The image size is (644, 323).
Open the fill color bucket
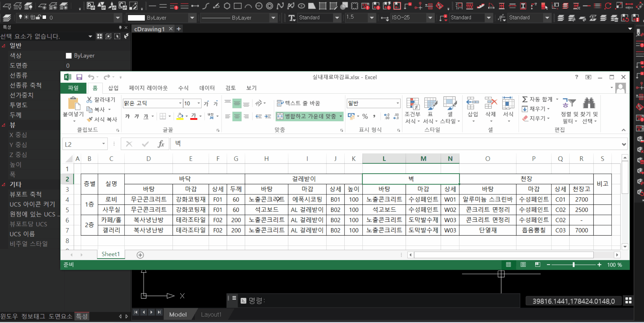(180, 116)
